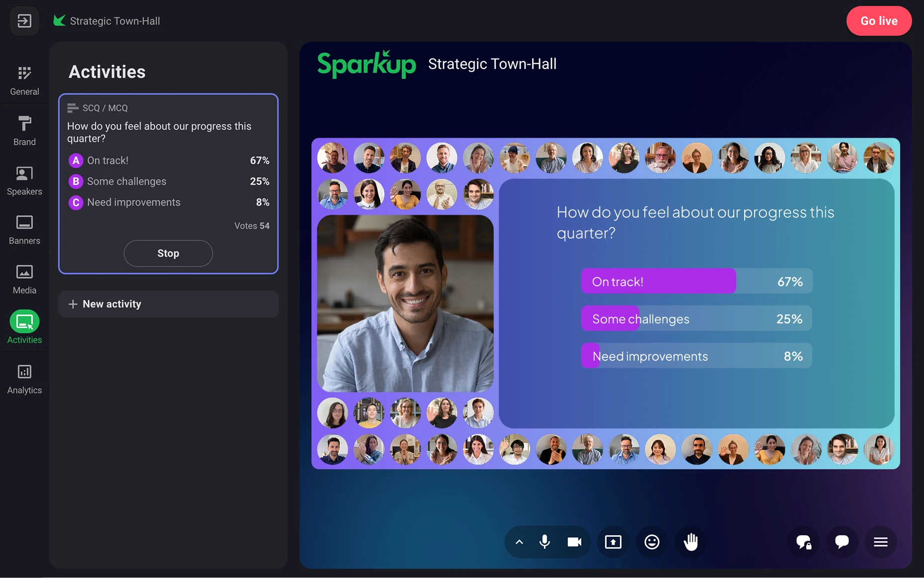The height and width of the screenshot is (578, 924).
Task: Select the Activities sidebar tab
Action: coord(24,327)
